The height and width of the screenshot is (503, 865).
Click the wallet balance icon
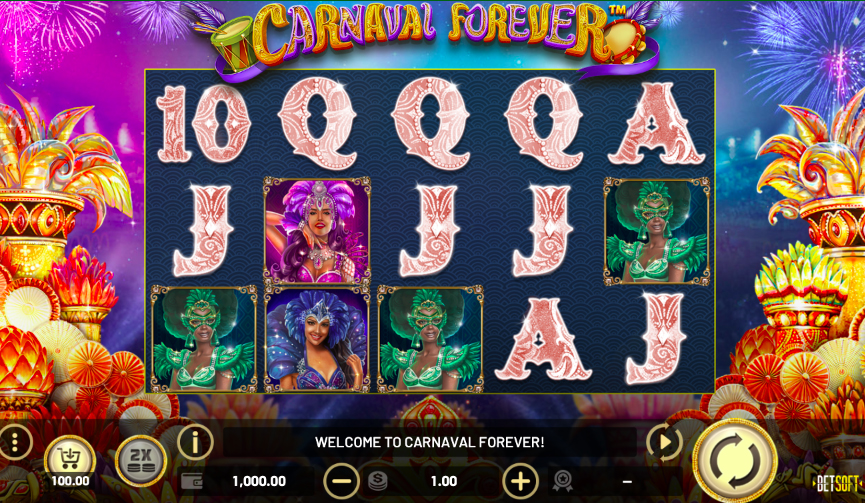click(x=191, y=481)
